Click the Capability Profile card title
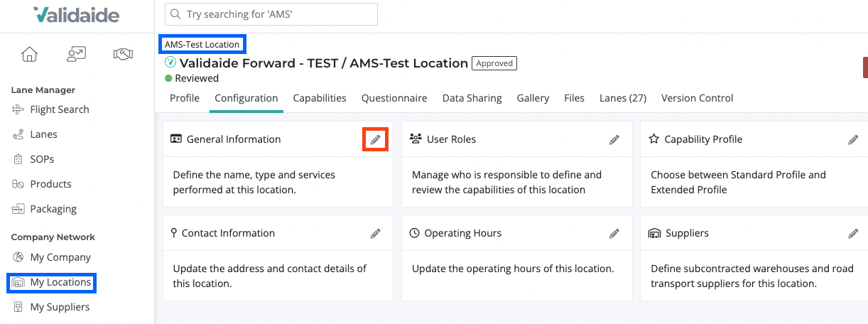 pos(703,139)
